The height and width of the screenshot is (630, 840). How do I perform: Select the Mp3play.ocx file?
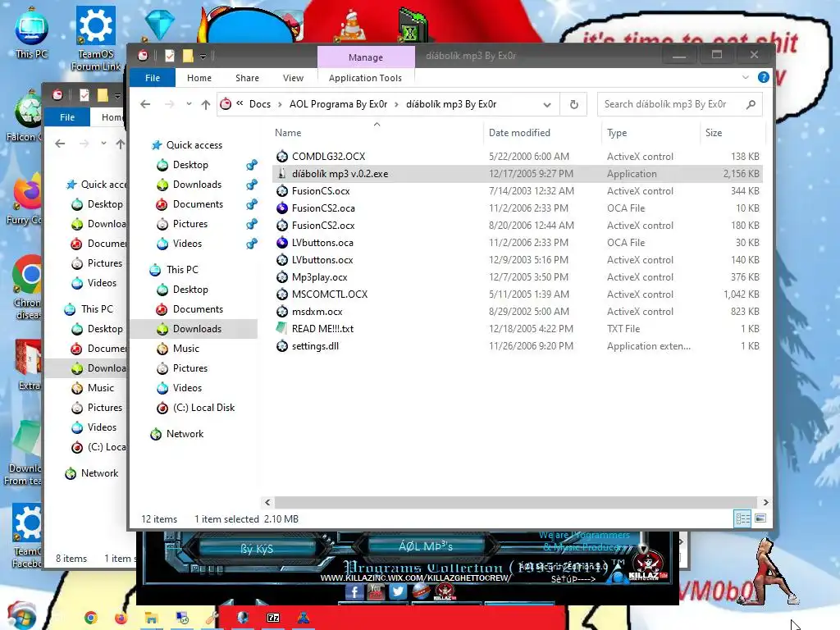coord(517,277)
